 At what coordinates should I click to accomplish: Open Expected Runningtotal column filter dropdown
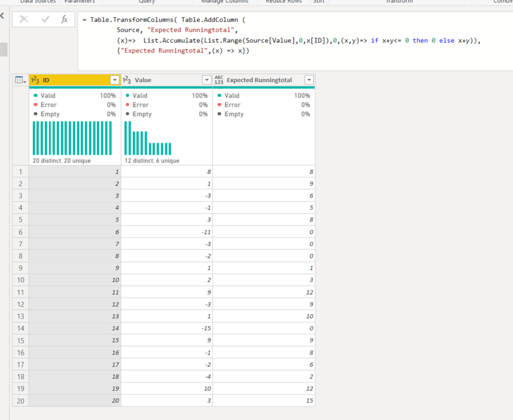pyautogui.click(x=309, y=80)
